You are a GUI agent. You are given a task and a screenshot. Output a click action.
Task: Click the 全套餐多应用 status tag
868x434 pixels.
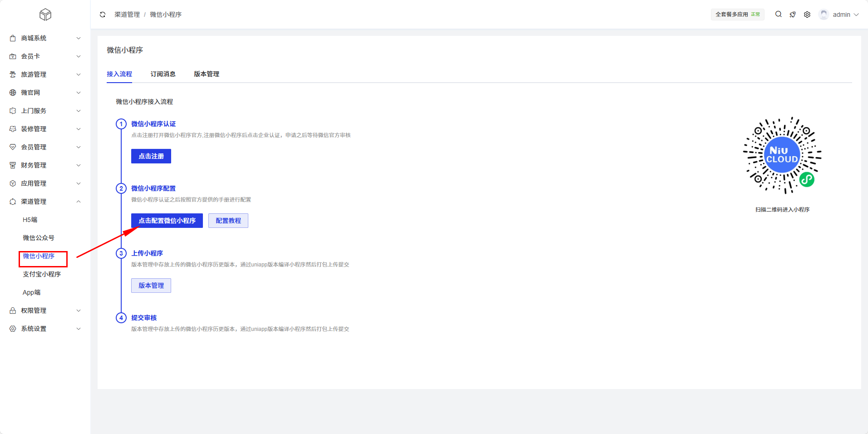pyautogui.click(x=738, y=15)
